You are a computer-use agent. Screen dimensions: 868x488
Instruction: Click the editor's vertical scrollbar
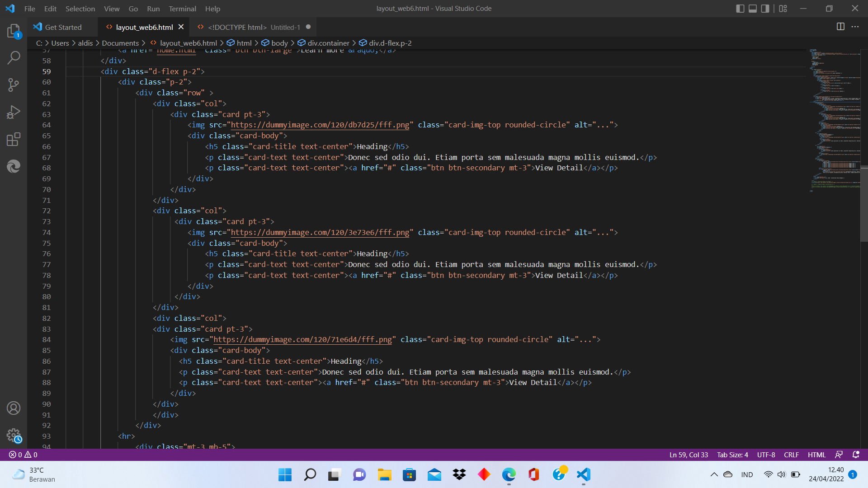[x=864, y=203]
